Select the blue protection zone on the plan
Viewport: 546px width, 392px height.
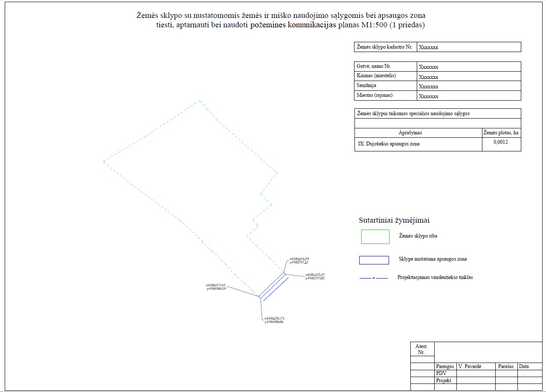(272, 285)
